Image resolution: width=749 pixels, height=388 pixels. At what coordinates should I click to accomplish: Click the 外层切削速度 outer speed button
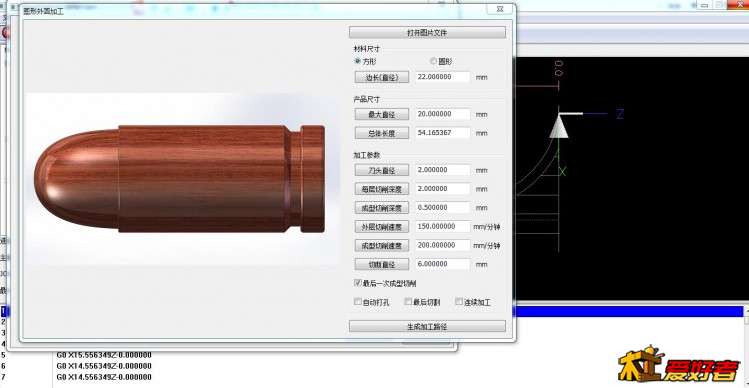pyautogui.click(x=382, y=226)
